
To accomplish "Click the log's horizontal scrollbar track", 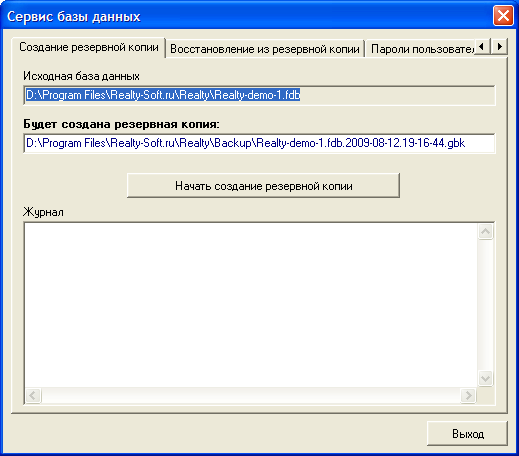I will pyautogui.click(x=251, y=396).
